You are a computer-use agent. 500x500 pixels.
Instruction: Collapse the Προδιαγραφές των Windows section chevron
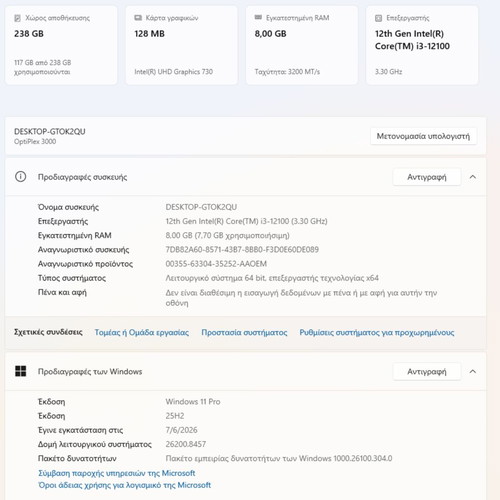(x=473, y=371)
